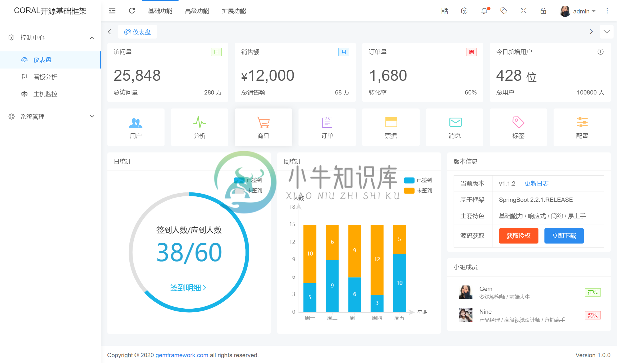
Task: Open the 签到明细 link
Action: pyautogui.click(x=188, y=287)
